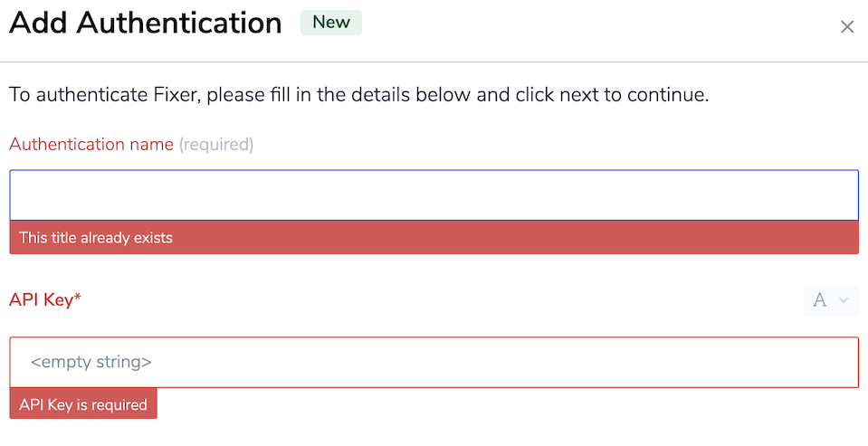Click the right end of the Authentication name field
Screen dimensions: 868x446
coord(833,195)
